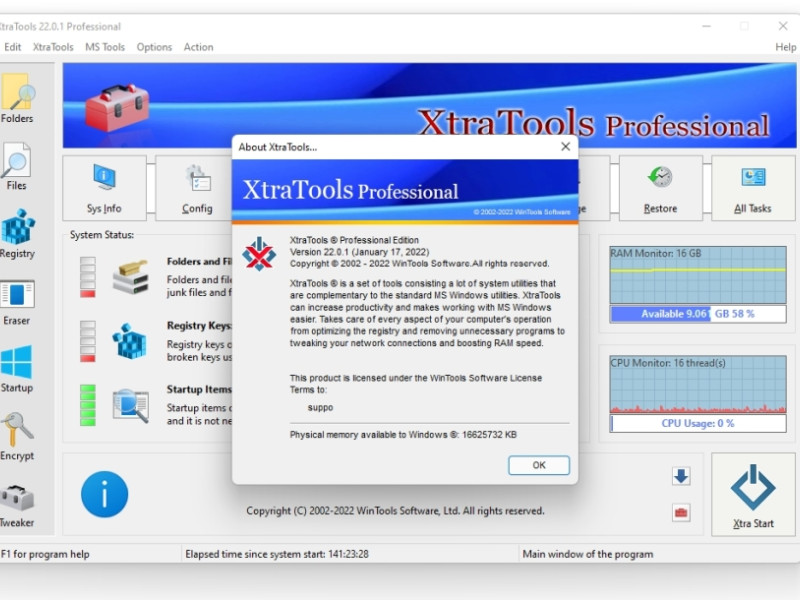This screenshot has width=800, height=600.
Task: Close the XtraTools main window
Action: pos(783,26)
